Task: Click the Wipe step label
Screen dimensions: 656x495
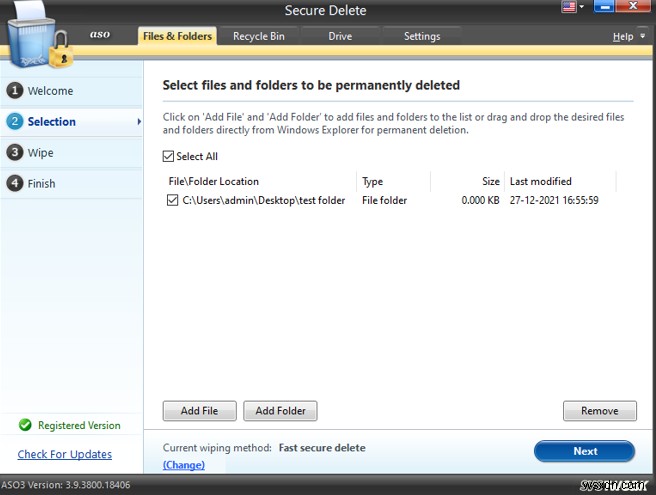Action: (x=41, y=153)
